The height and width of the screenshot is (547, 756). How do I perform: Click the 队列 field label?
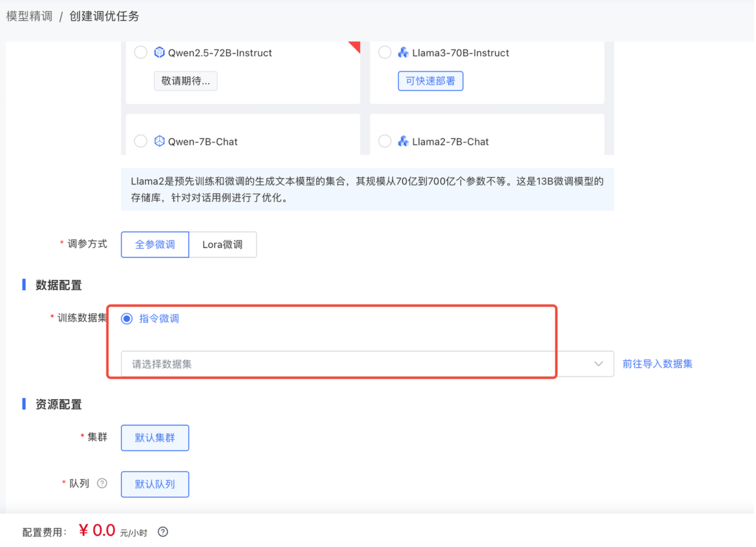[x=79, y=484]
